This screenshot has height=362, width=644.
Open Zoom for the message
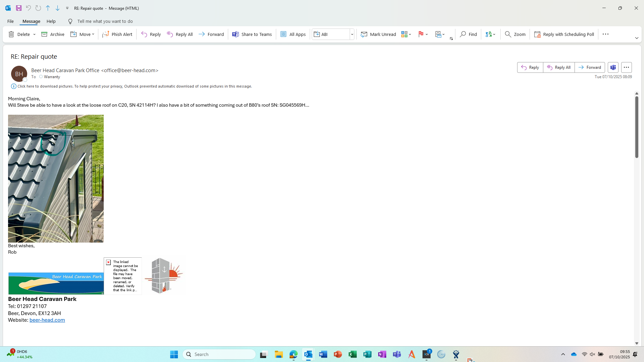(515, 34)
